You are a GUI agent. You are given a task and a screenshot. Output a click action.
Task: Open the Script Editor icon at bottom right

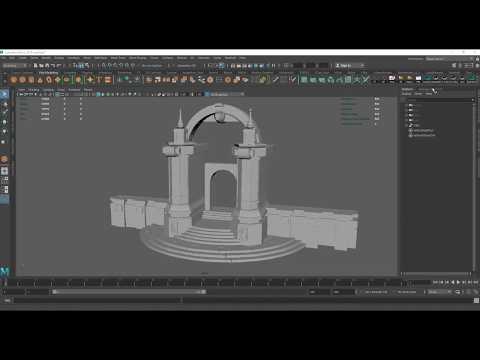point(476,300)
